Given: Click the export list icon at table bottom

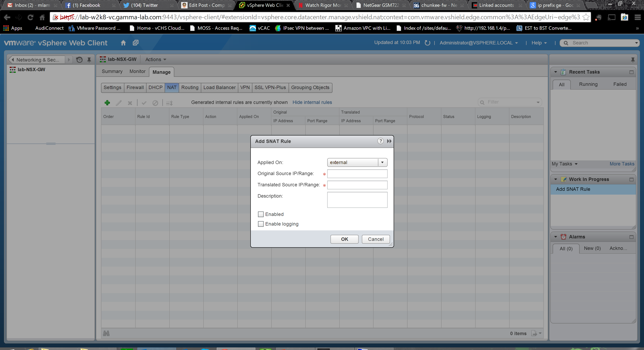Looking at the screenshot, I should [x=534, y=333].
